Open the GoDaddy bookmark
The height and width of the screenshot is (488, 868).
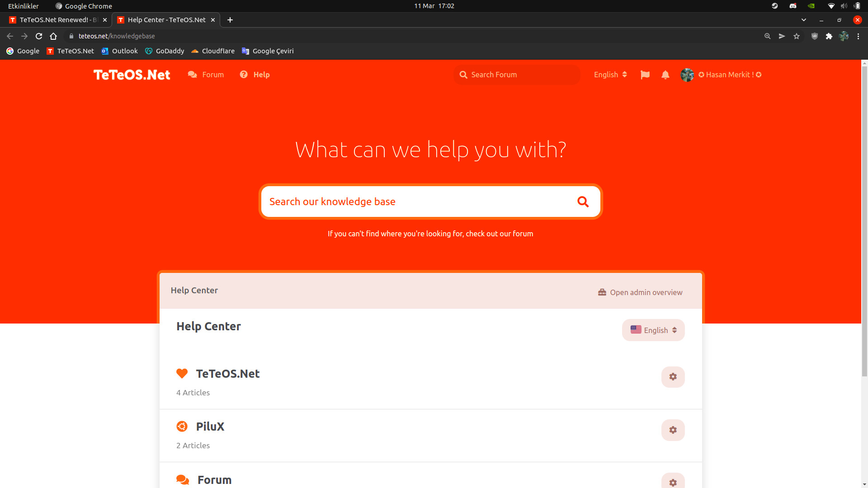165,51
